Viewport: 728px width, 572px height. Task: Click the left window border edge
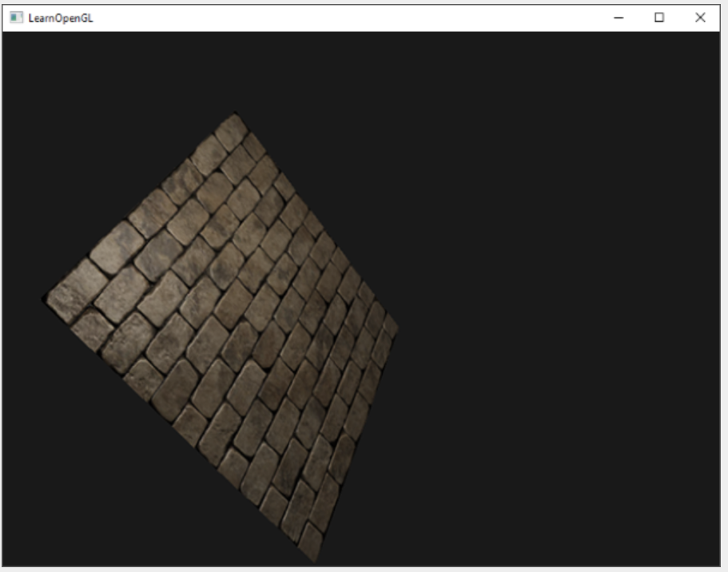(4, 320)
